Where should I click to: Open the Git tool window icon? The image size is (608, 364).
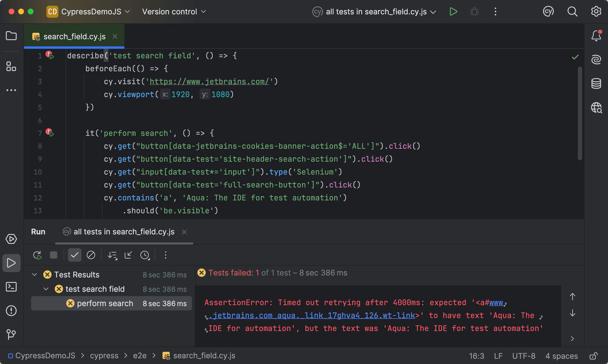[11, 334]
